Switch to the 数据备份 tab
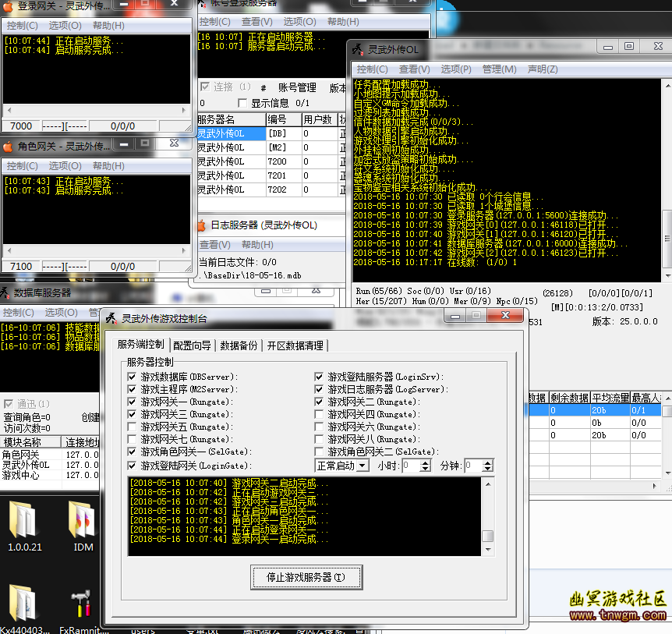 point(239,345)
